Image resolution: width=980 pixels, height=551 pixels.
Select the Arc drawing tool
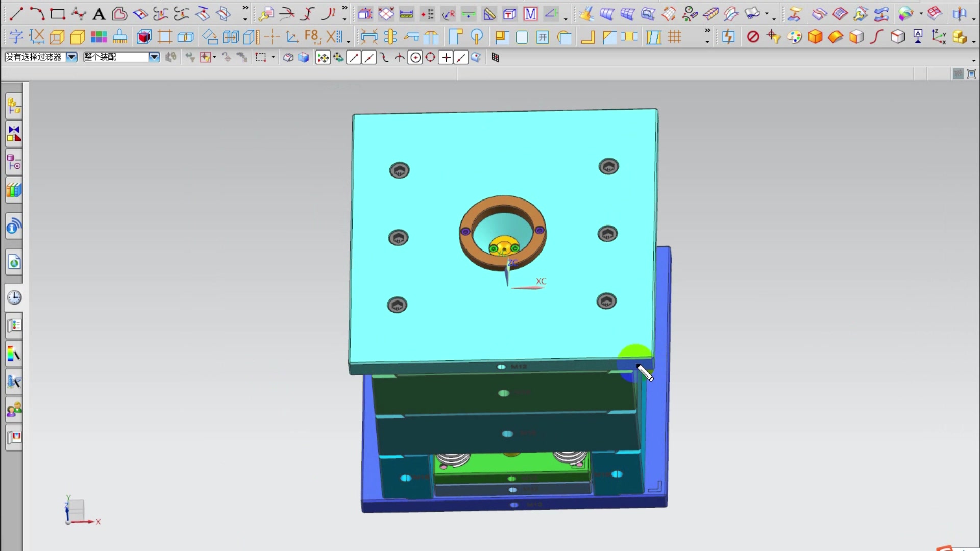(36, 14)
